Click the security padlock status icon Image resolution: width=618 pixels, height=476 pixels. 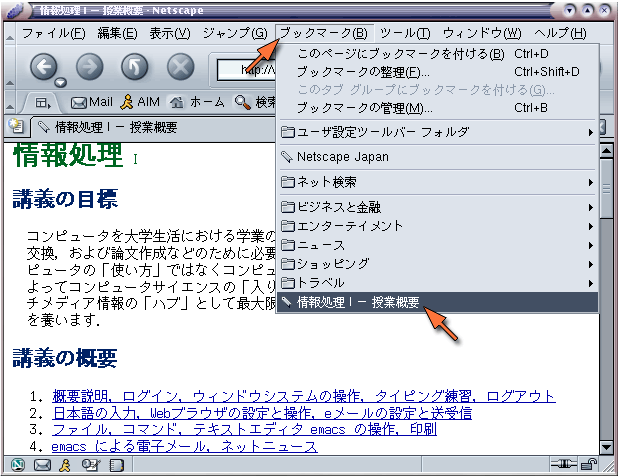tap(589, 465)
